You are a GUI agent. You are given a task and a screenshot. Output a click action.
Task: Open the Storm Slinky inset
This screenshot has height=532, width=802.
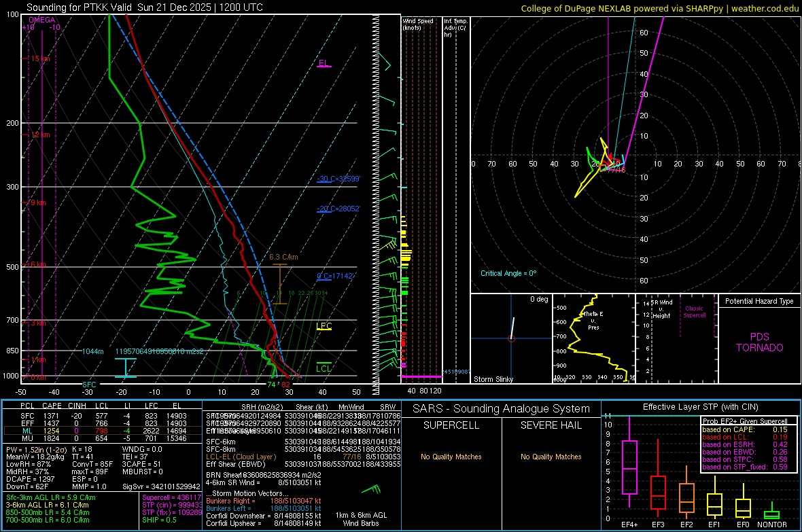[511, 338]
